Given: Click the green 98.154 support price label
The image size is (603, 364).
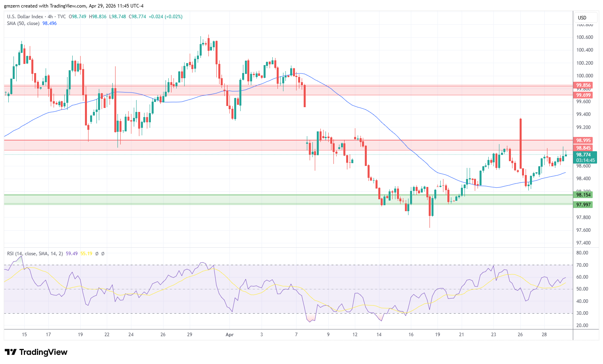Looking at the screenshot, I should pos(583,195).
